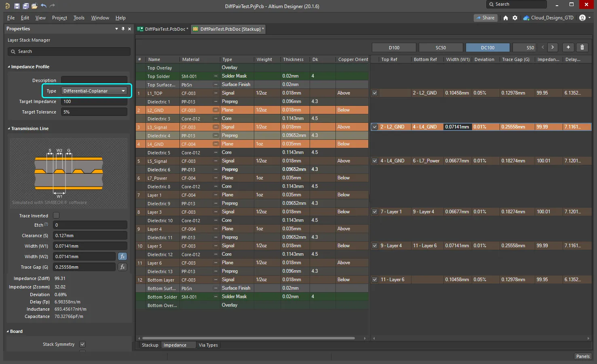Screen dimensions: 597x364
Task: Click the Open Document folder icon
Action: pos(34,6)
